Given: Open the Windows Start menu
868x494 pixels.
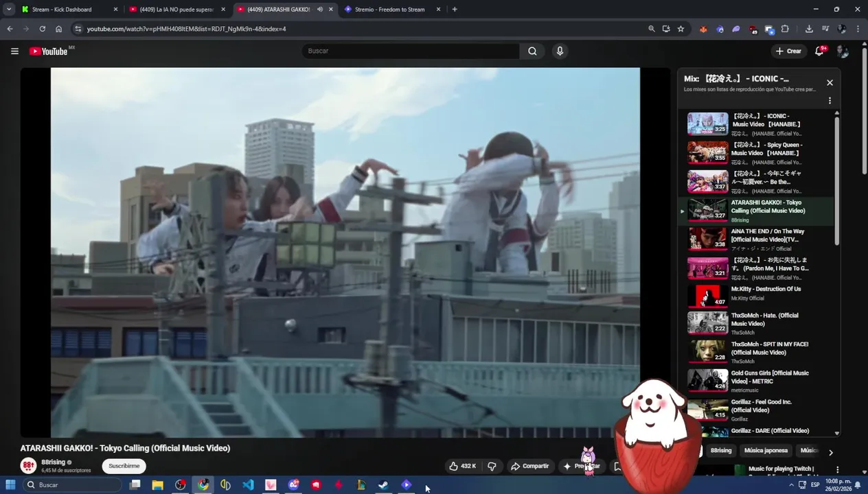Looking at the screenshot, I should pos(10,485).
